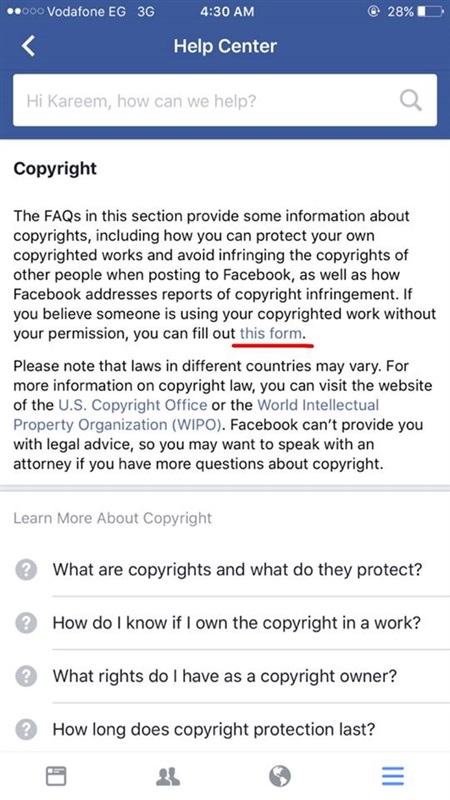Tap question mark icon beside copyright protection duration
The height and width of the screenshot is (800, 450).
click(x=26, y=729)
